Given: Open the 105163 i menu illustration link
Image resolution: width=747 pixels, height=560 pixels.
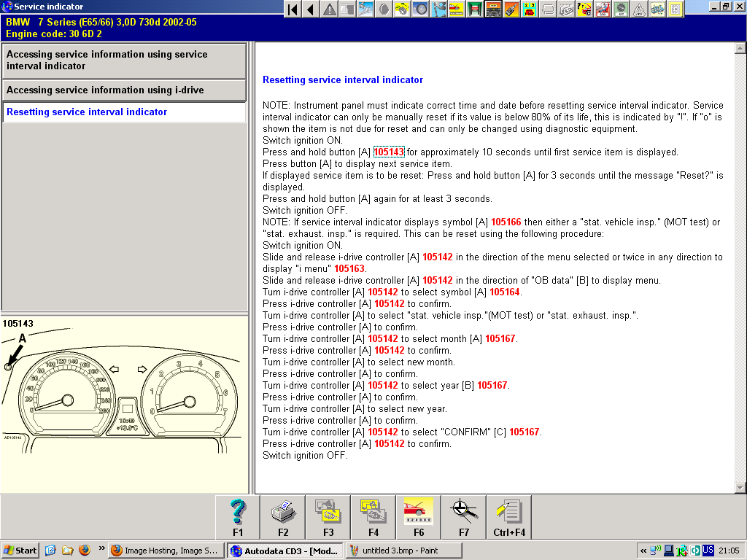Looking at the screenshot, I should pyautogui.click(x=349, y=268).
